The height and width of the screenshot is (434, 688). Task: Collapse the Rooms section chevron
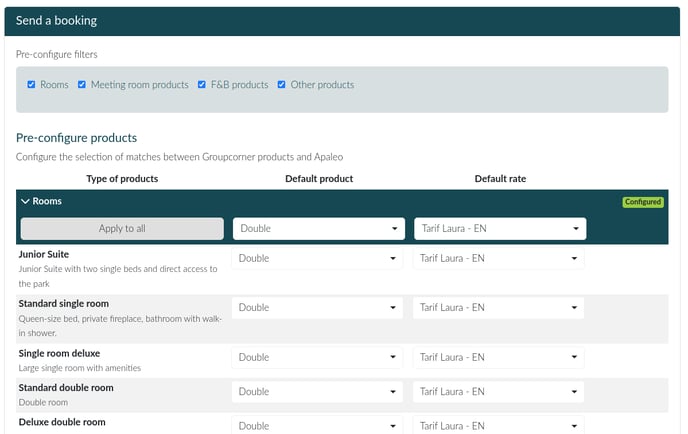click(25, 201)
